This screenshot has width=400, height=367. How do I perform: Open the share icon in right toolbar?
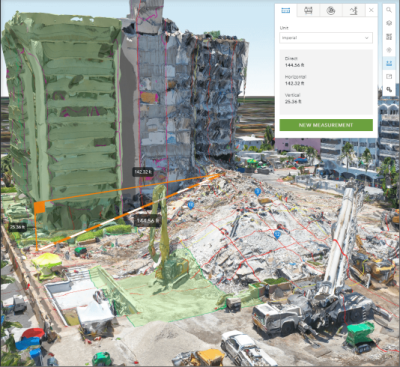pyautogui.click(x=389, y=77)
